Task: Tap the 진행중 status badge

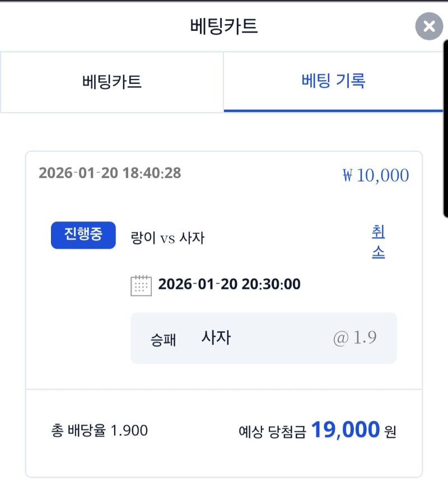Action: (x=83, y=235)
